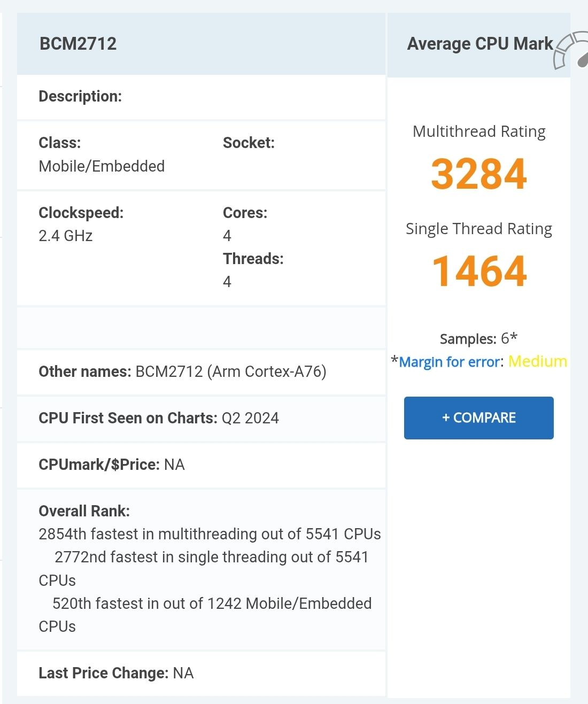The width and height of the screenshot is (588, 704).
Task: Click the Socket field label
Action: pos(249,143)
